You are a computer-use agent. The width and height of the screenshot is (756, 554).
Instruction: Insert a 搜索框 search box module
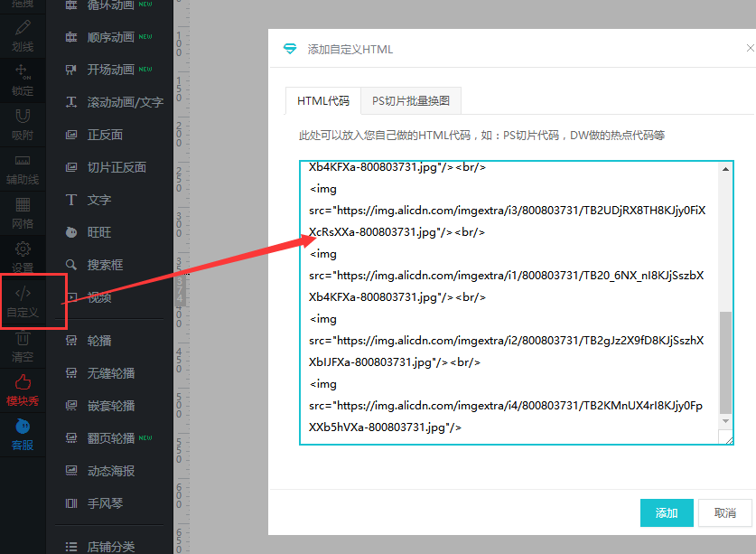tap(105, 265)
